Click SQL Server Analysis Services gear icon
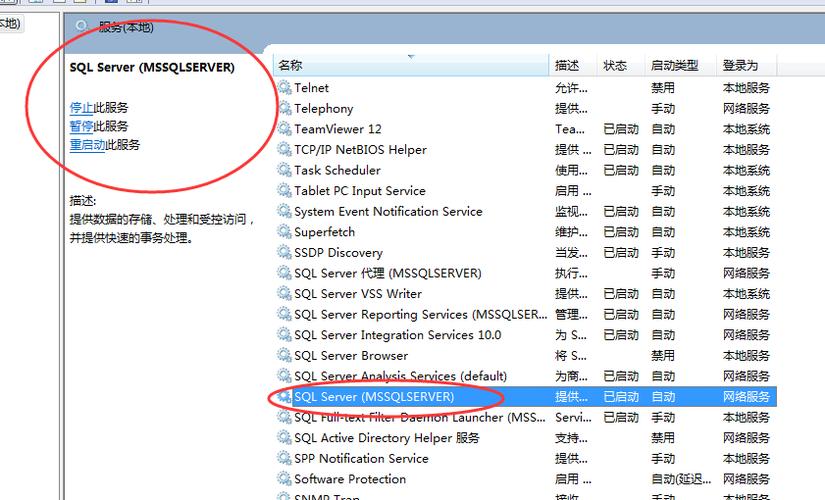The height and width of the screenshot is (500, 825). coord(285,376)
